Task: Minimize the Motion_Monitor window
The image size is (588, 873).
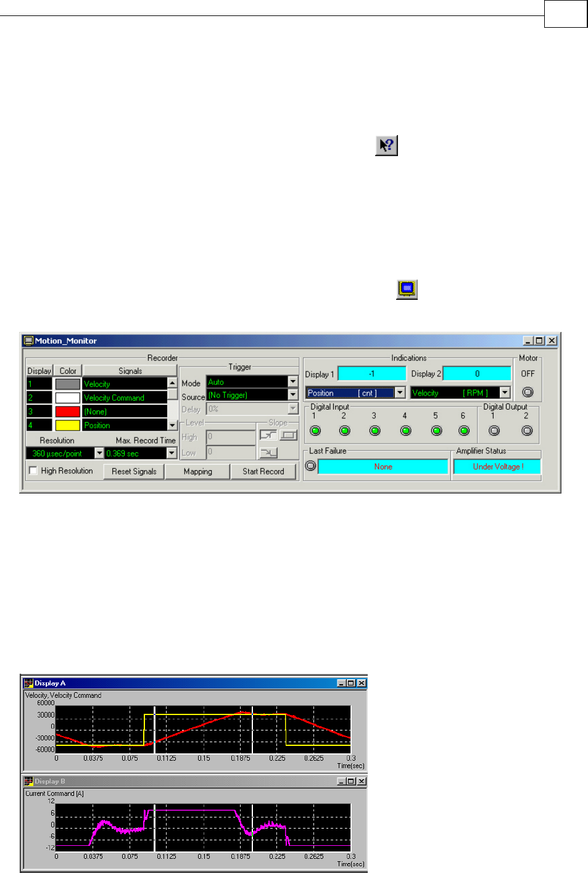Action: pyautogui.click(x=528, y=341)
